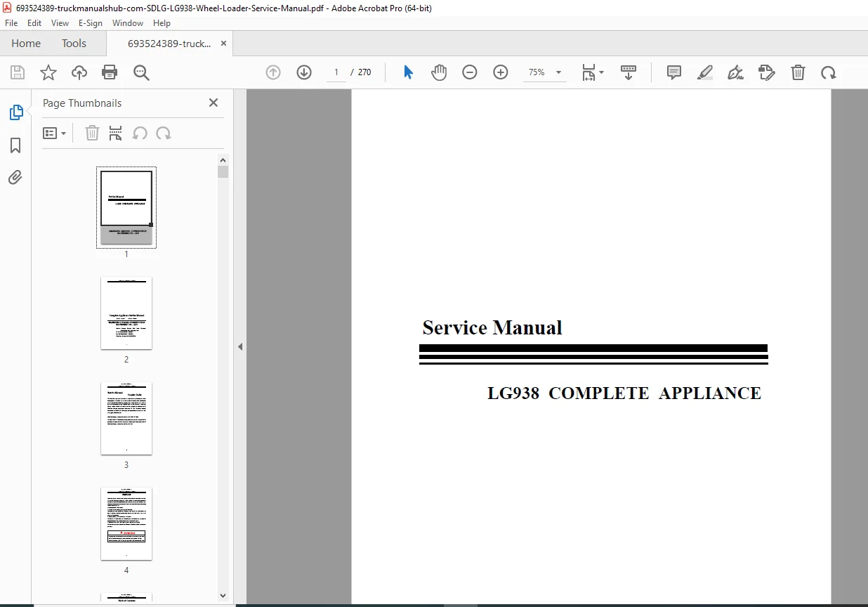Activate the Selection arrow tool
This screenshot has width=868, height=607.
click(408, 72)
